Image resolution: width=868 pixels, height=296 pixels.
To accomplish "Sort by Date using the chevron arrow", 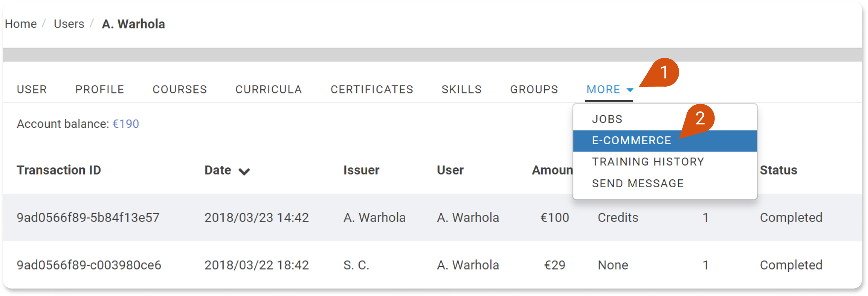I will pyautogui.click(x=244, y=172).
